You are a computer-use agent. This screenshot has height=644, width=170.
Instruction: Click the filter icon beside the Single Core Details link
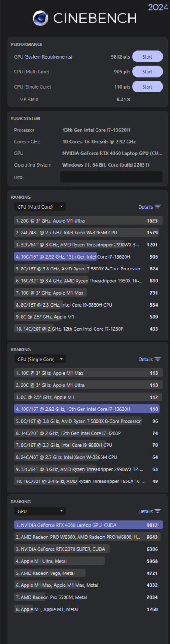pos(158,359)
